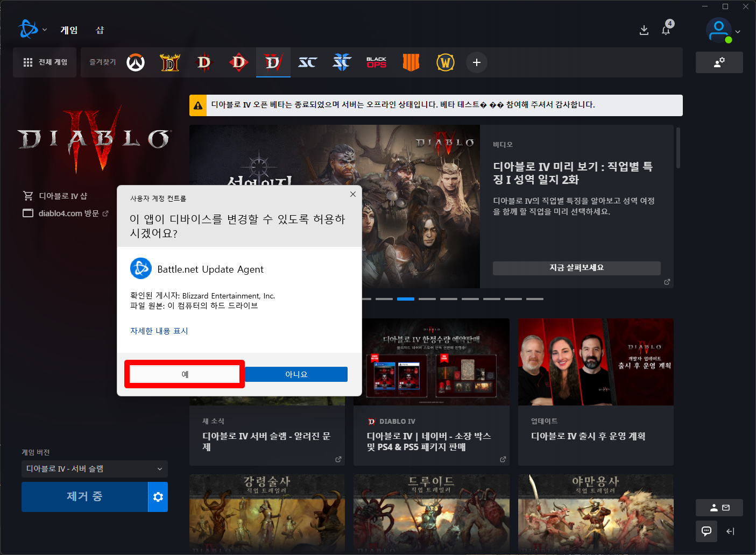The image size is (756, 555).
Task: Open 야만용사 class trailer thumbnail
Action: click(x=596, y=513)
